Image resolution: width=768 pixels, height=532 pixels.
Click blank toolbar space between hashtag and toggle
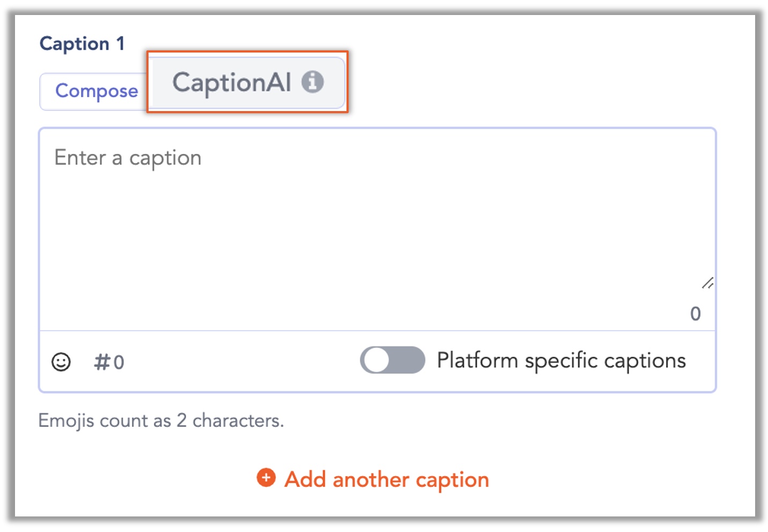[x=241, y=361]
